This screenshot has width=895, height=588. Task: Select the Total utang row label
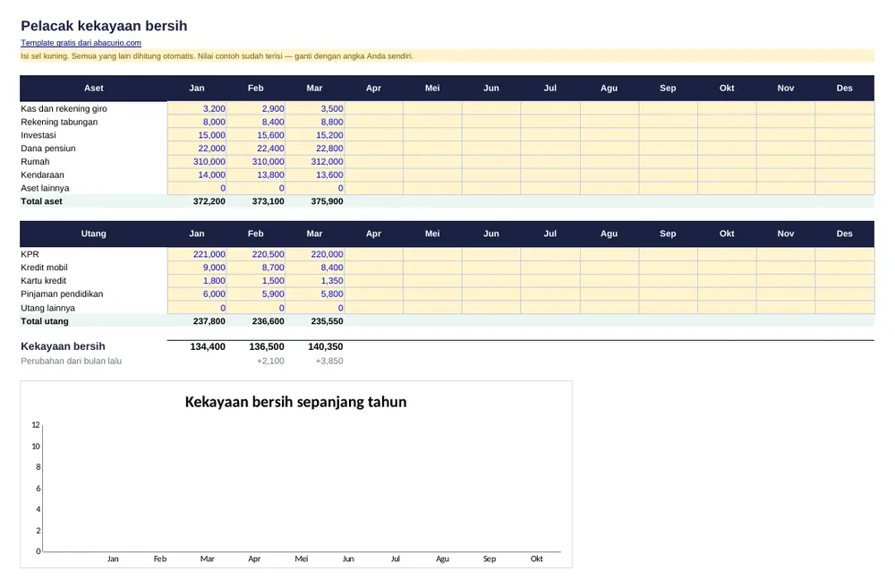pos(45,320)
